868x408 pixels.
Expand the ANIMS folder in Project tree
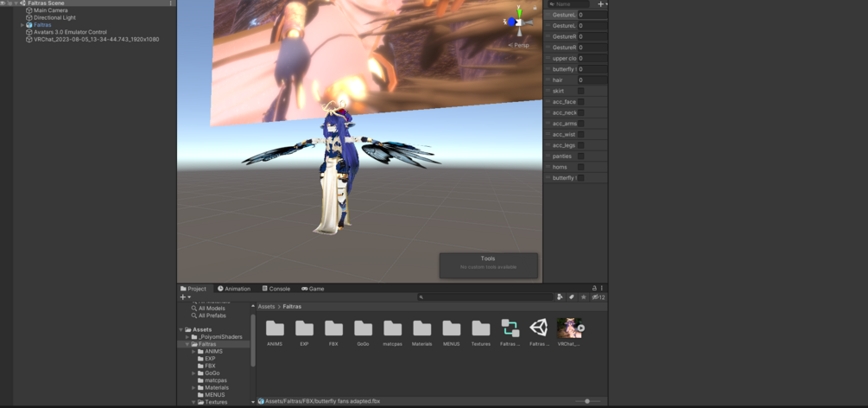[x=193, y=352]
